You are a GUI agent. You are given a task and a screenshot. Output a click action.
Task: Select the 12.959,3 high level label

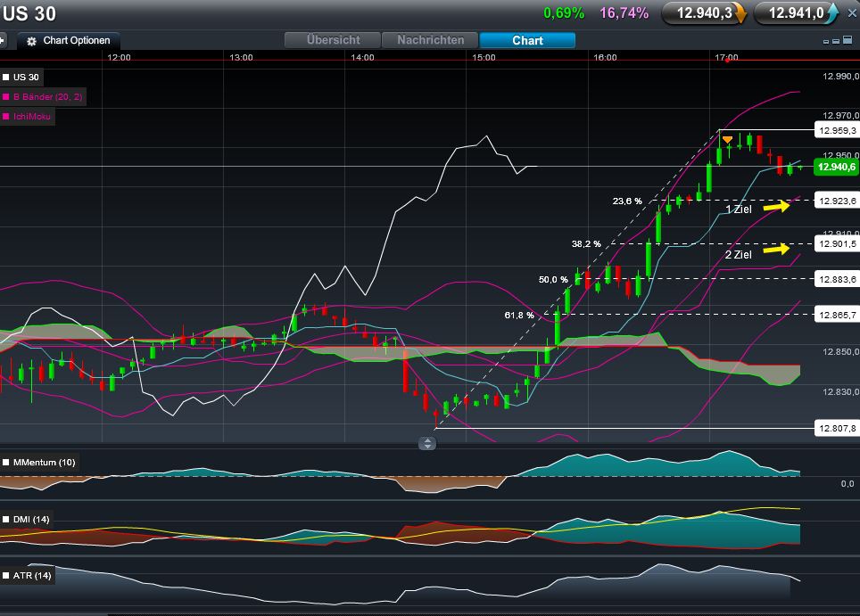[837, 130]
